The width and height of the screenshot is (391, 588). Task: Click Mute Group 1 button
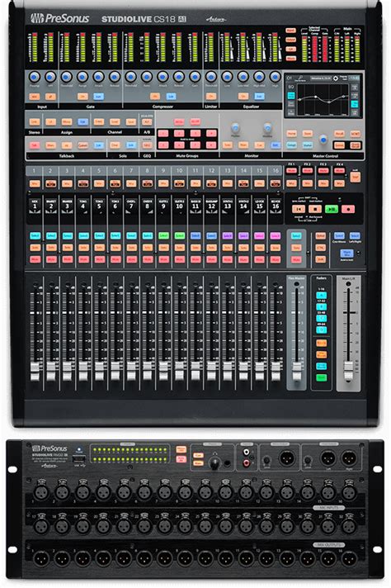pos(163,133)
